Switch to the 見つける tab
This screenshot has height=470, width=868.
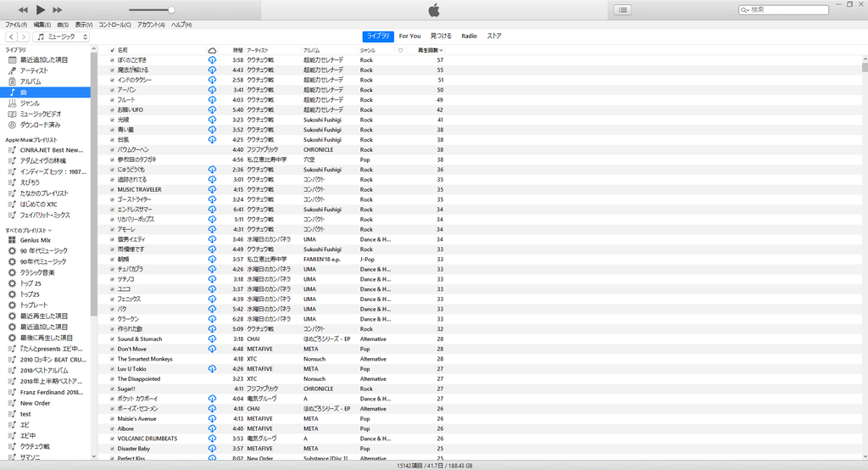(441, 36)
